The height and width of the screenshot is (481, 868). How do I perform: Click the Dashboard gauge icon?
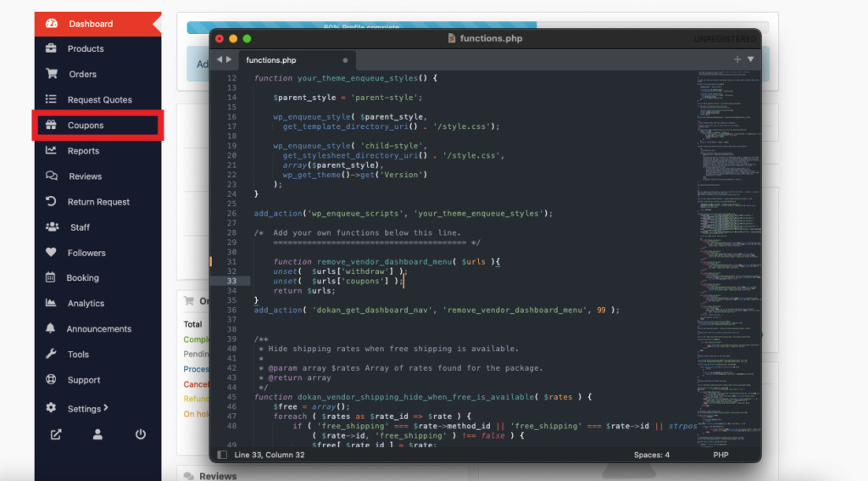(52, 23)
